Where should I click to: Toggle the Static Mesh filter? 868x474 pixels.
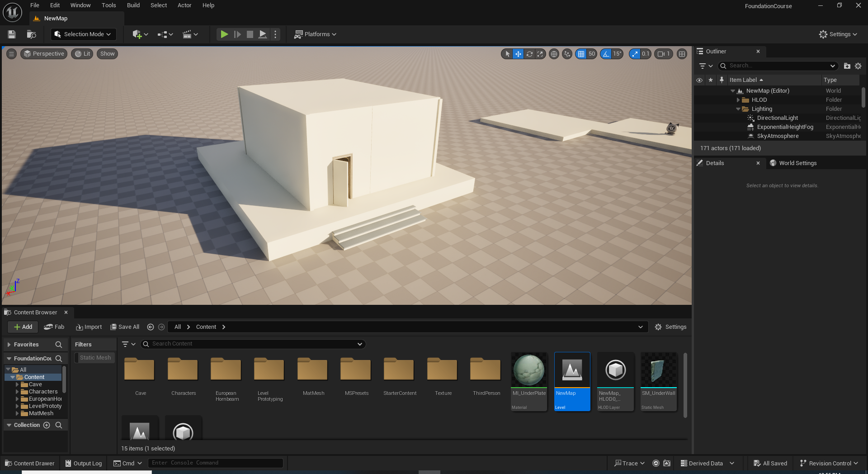pyautogui.click(x=95, y=358)
